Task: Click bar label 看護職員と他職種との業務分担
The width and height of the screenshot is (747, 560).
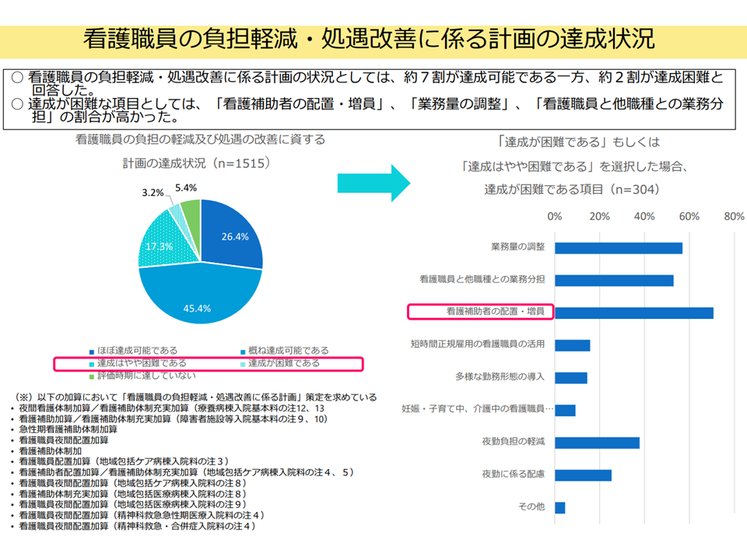Action: point(482,279)
